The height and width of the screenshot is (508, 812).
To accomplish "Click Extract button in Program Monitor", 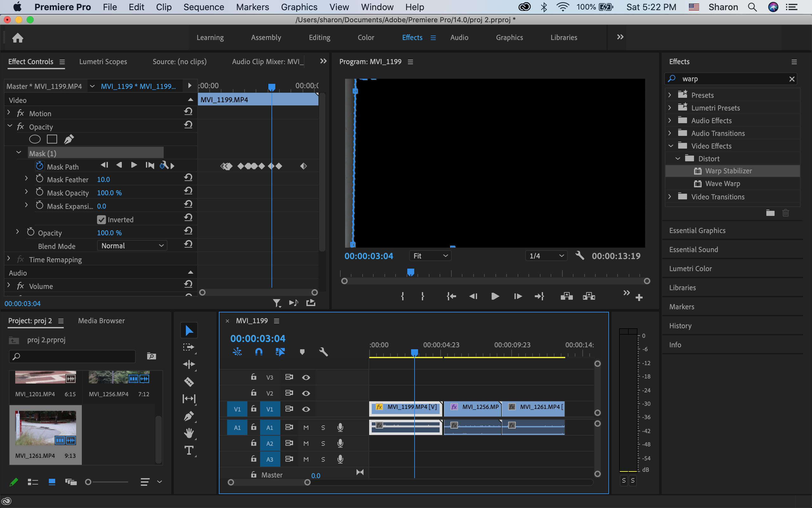I will click(589, 296).
